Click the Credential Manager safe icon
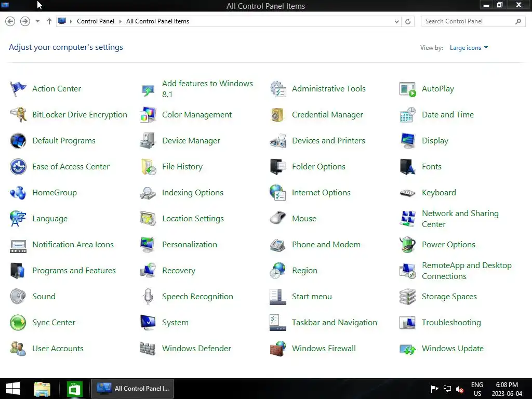This screenshot has width=532, height=399. [x=278, y=115]
